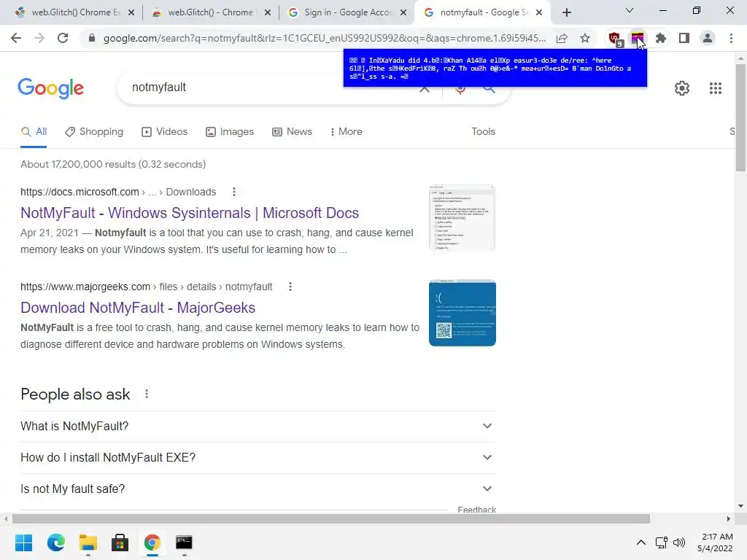Viewport: 747px width, 560px height.
Task: Click the scroll-down arrow on vertical scrollbar
Action: tap(740, 506)
